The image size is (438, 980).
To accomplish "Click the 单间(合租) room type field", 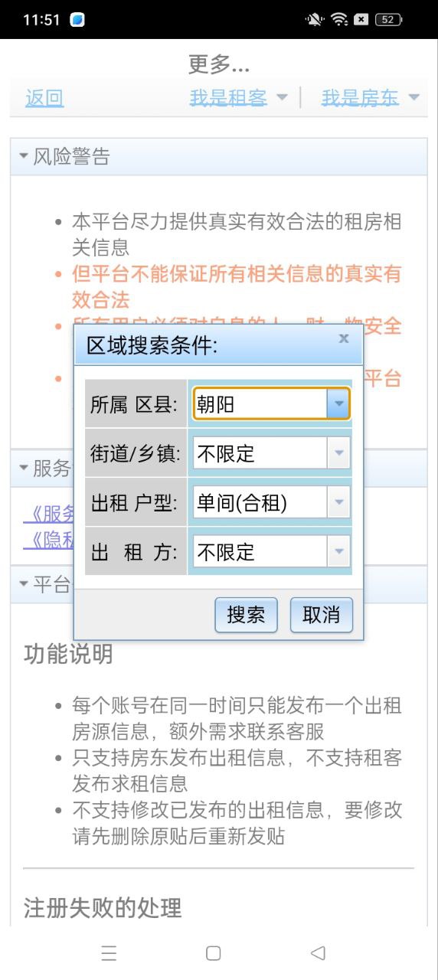I will click(260, 502).
